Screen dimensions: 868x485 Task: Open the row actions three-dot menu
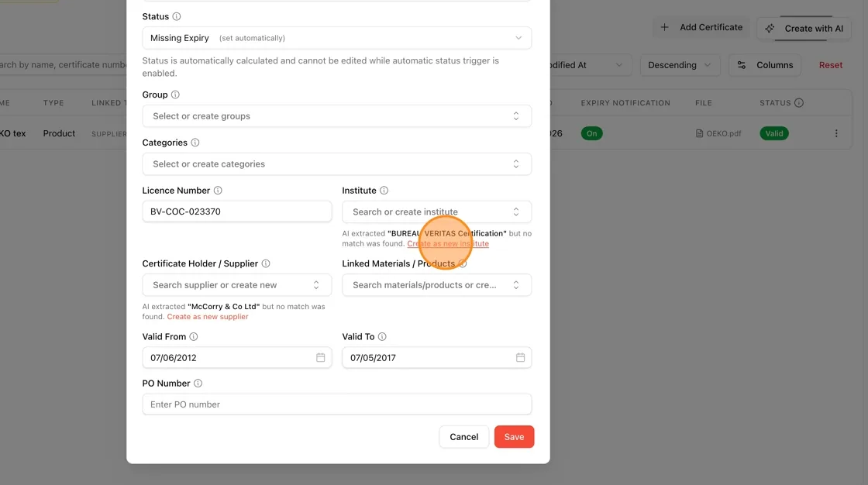click(x=836, y=133)
